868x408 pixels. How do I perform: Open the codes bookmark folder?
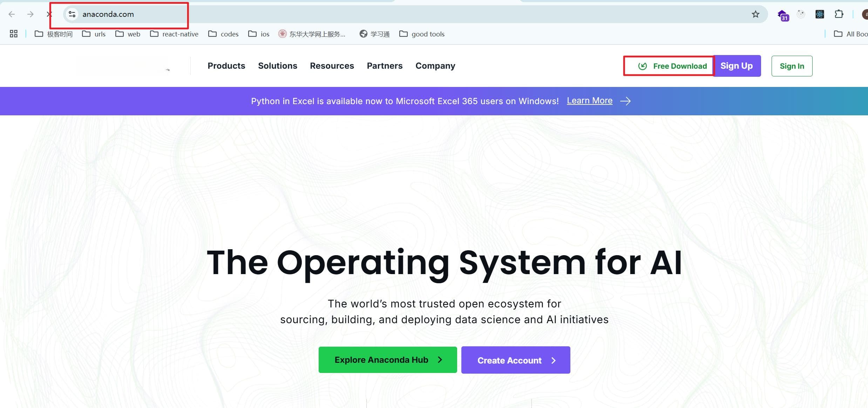tap(223, 34)
